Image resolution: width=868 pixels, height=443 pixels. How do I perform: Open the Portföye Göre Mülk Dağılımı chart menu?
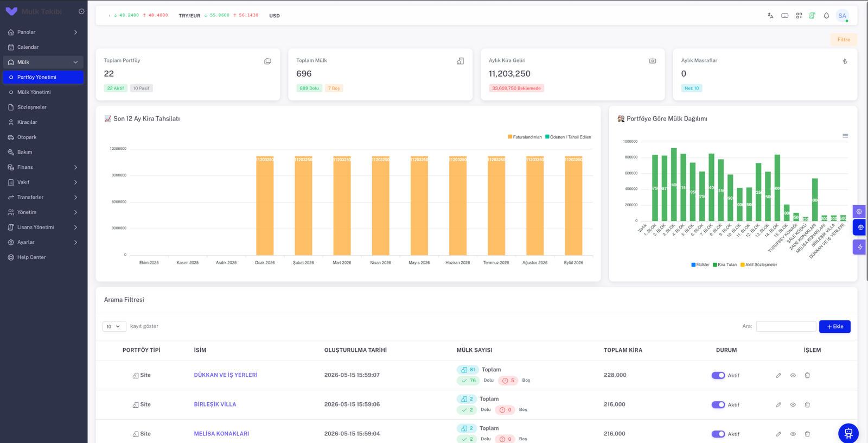(x=845, y=136)
